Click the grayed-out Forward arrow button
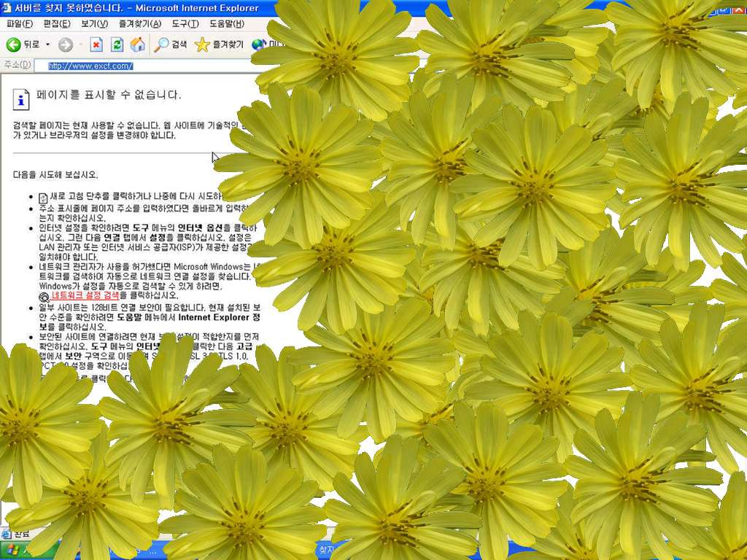The width and height of the screenshot is (747, 560). [x=66, y=45]
